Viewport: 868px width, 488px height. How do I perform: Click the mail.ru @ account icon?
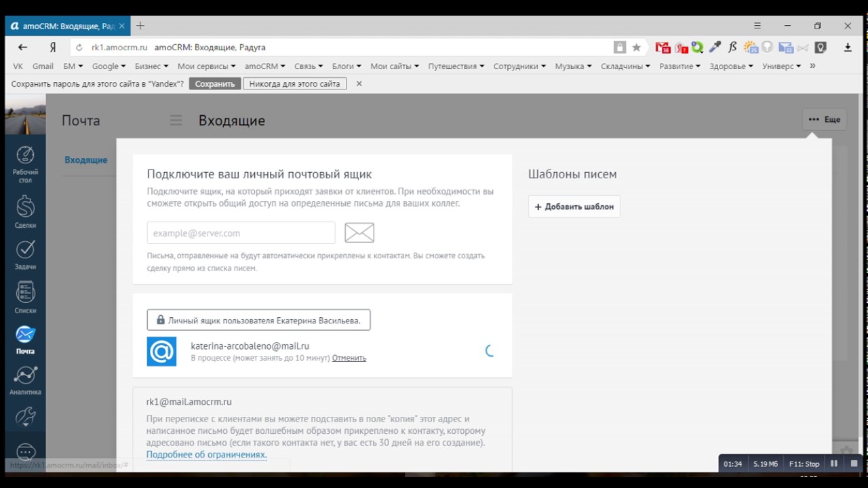click(161, 352)
